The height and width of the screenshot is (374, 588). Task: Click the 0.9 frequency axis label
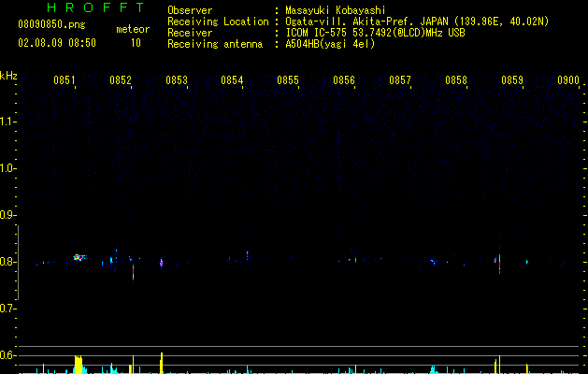click(7, 215)
